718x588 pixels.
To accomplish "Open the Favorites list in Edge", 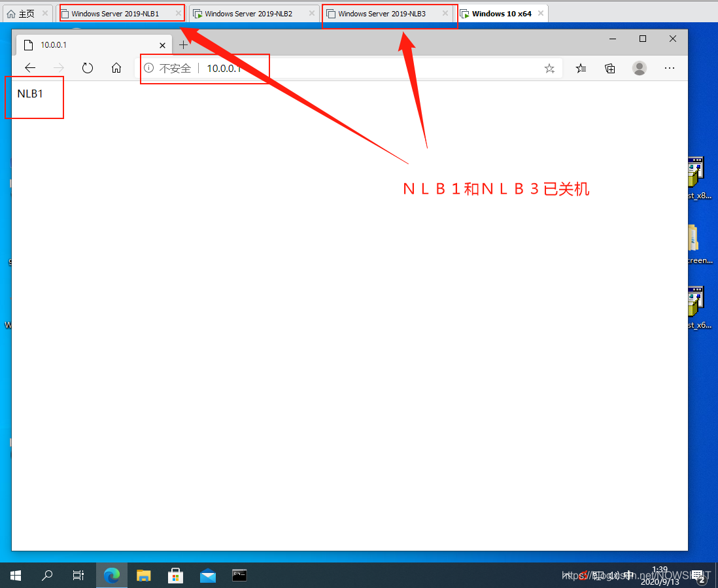I will coord(581,68).
